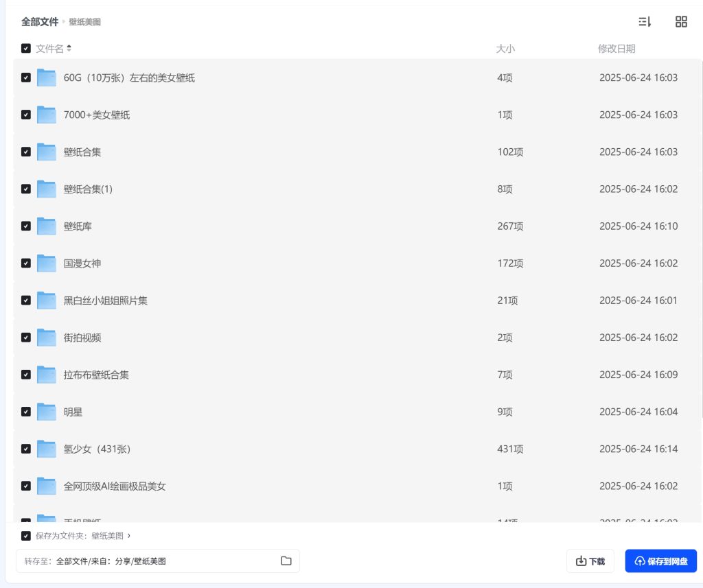Uncheck the 60G(10万张)左右的美女壁纸 row checkbox

26,78
